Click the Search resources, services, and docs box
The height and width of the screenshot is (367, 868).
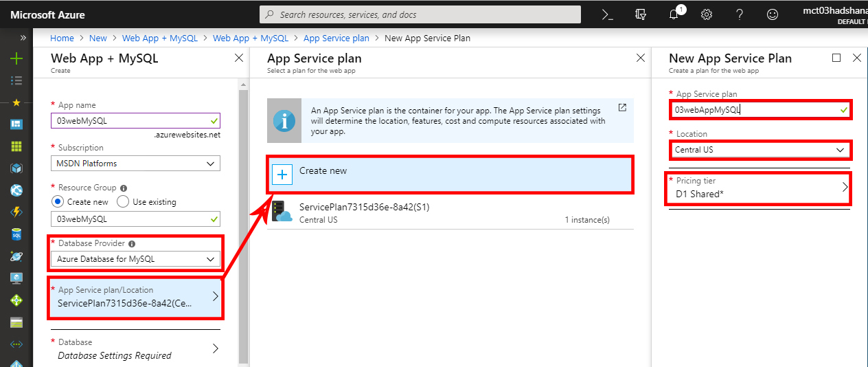coord(420,14)
